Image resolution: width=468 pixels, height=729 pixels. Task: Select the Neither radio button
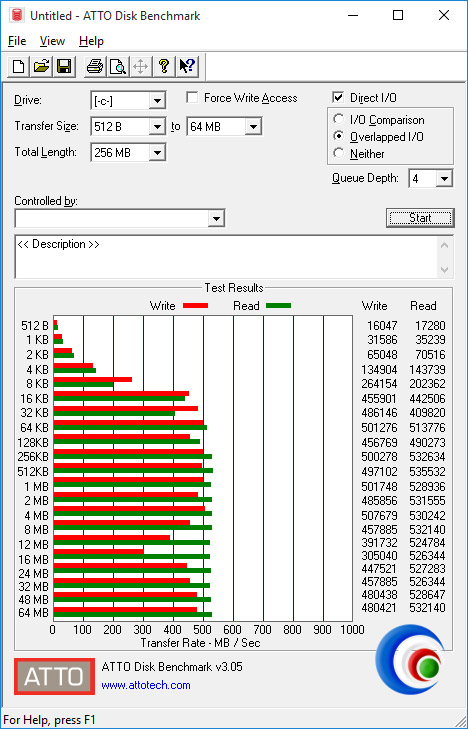[x=339, y=153]
